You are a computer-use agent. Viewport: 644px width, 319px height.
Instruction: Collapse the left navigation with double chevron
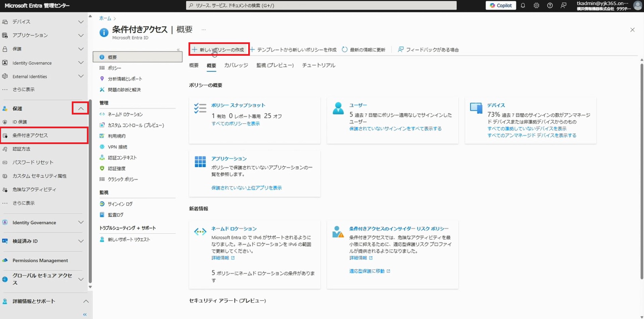tap(85, 315)
